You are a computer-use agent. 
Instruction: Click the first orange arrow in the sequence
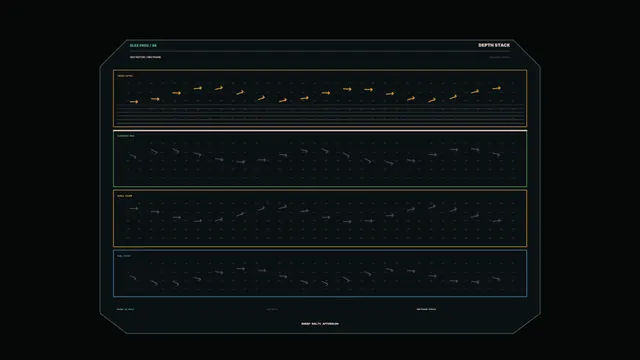pyautogui.click(x=134, y=102)
